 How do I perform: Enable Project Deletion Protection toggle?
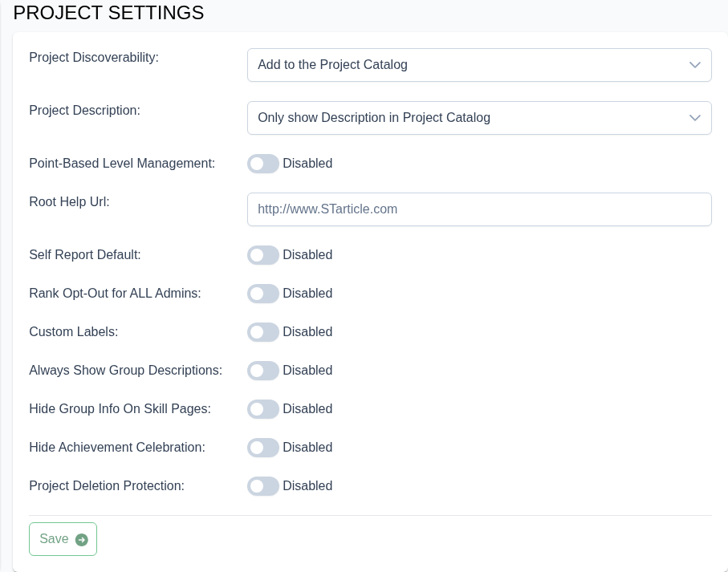262,486
